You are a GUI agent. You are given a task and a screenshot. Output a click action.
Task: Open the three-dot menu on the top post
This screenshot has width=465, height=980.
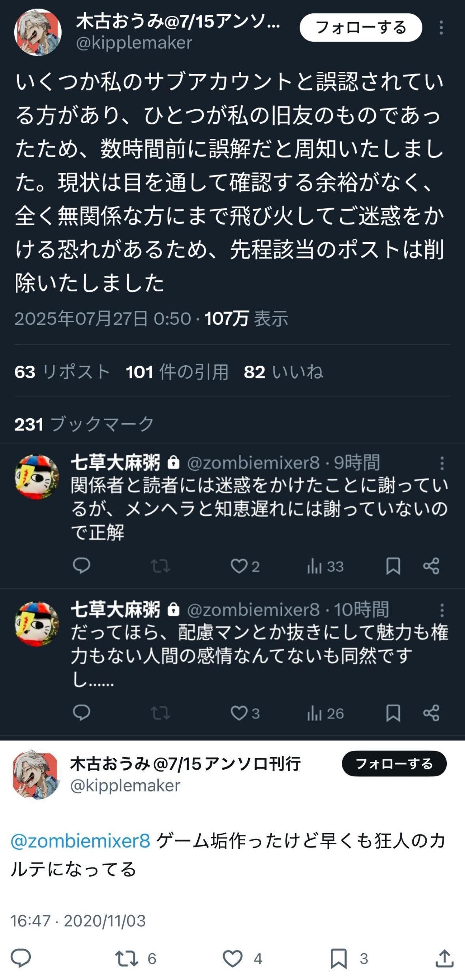point(441,28)
